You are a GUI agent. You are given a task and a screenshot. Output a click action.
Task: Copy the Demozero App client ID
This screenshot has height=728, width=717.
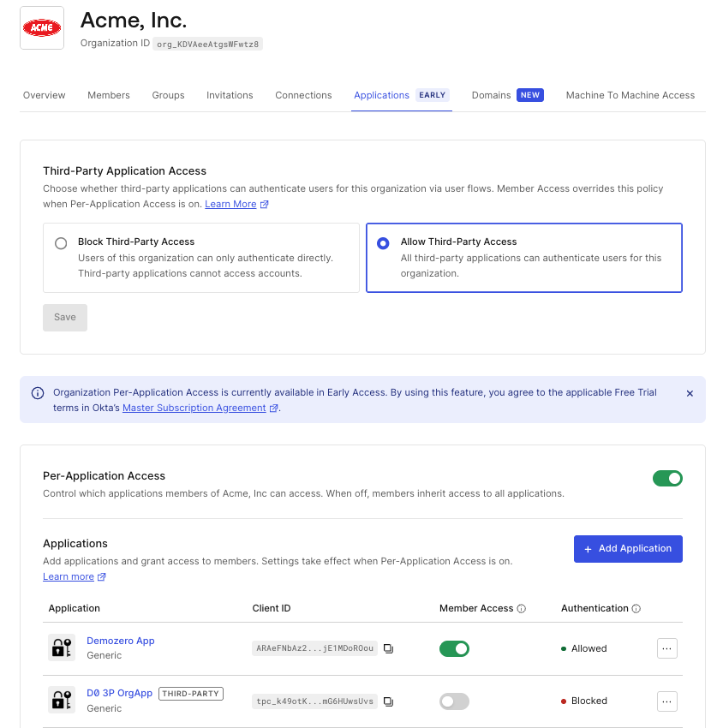[388, 648]
